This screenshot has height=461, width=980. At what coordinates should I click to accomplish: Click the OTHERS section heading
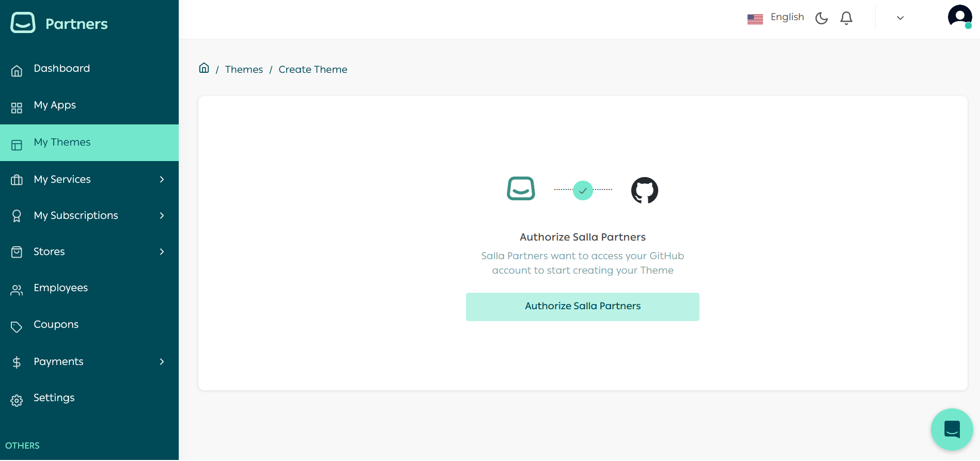click(x=22, y=446)
